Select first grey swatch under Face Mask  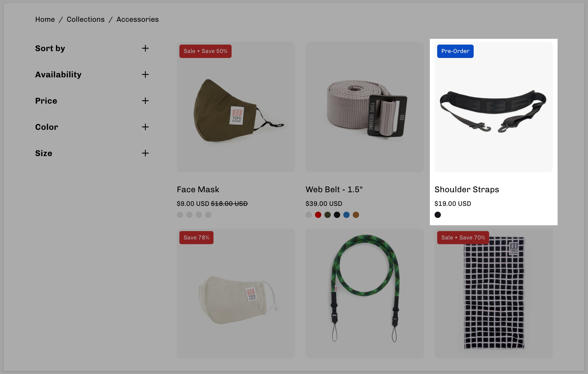tap(180, 215)
